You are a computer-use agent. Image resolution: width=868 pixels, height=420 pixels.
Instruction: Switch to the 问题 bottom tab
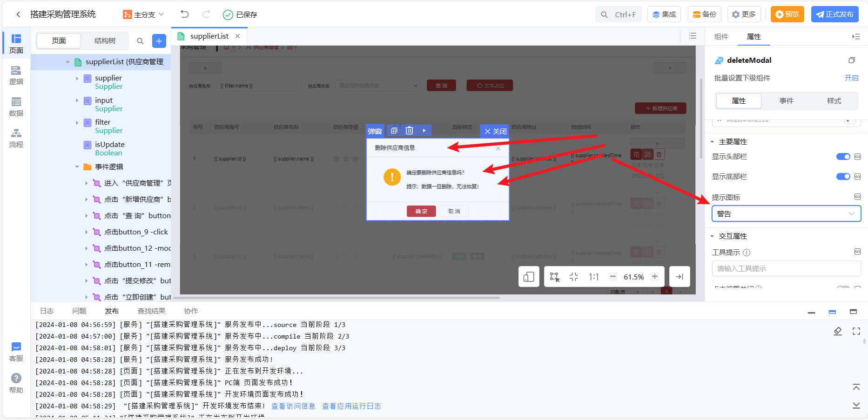pyautogui.click(x=79, y=311)
